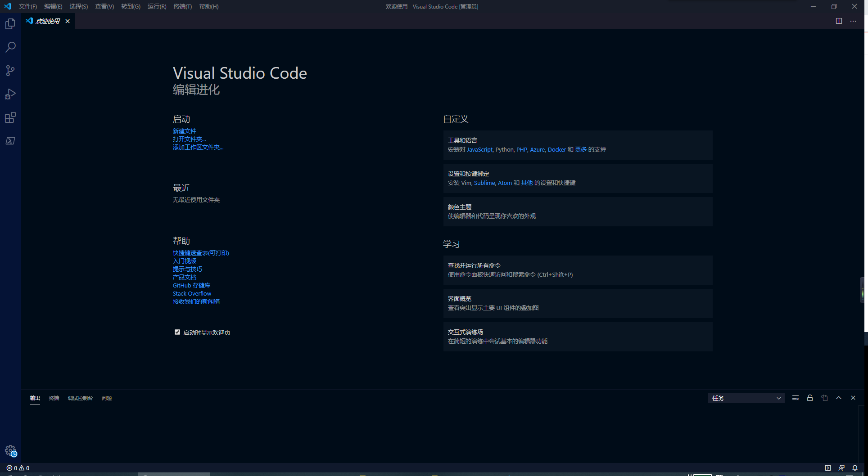Viewport: 868px width, 476px height.
Task: Click the 新建文件 link
Action: click(x=185, y=131)
